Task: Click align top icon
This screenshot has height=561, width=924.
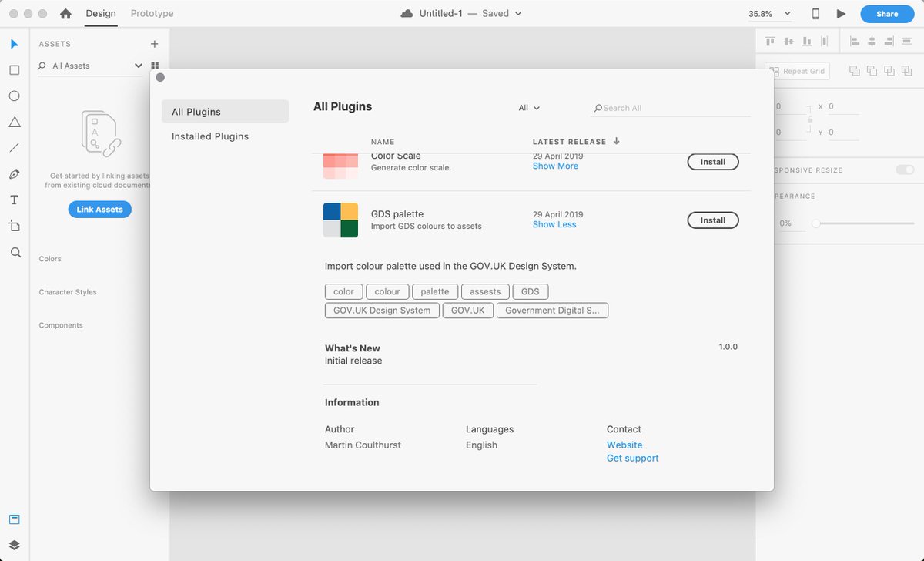Action: pyautogui.click(x=770, y=42)
